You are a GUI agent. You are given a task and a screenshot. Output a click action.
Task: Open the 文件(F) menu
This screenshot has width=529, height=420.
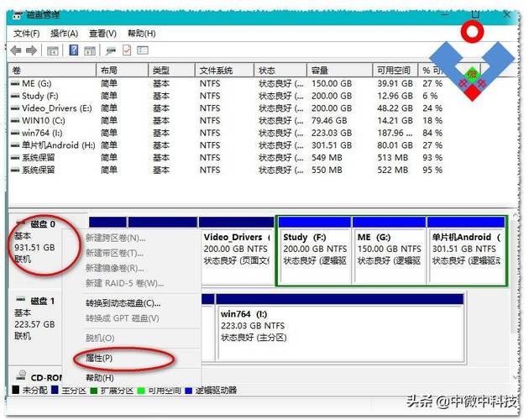tap(27, 34)
